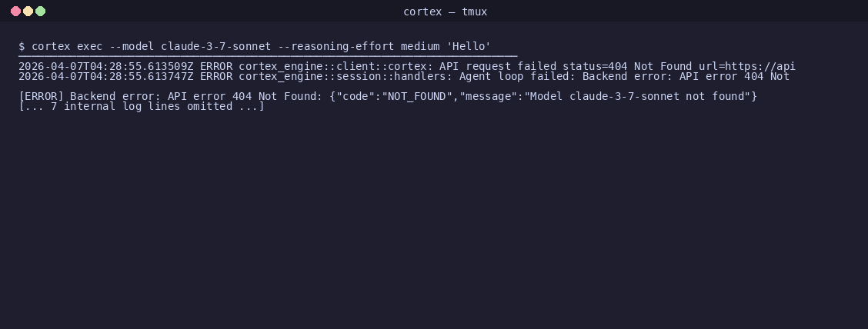
Task: Click the 'cortex' command word after the prompt
Action: tap(51, 46)
